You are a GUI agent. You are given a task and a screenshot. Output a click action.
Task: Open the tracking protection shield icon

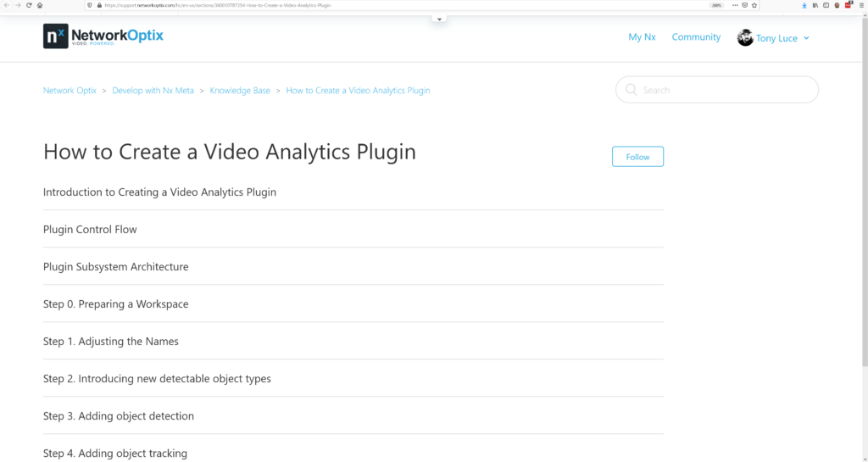pos(90,5)
